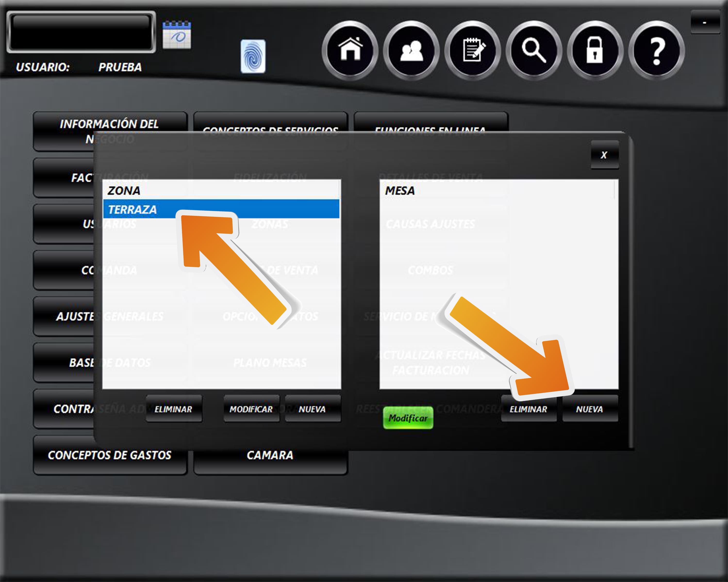Click the black input field at top left
Image resolution: width=728 pixels, height=582 pixels.
pyautogui.click(x=81, y=32)
